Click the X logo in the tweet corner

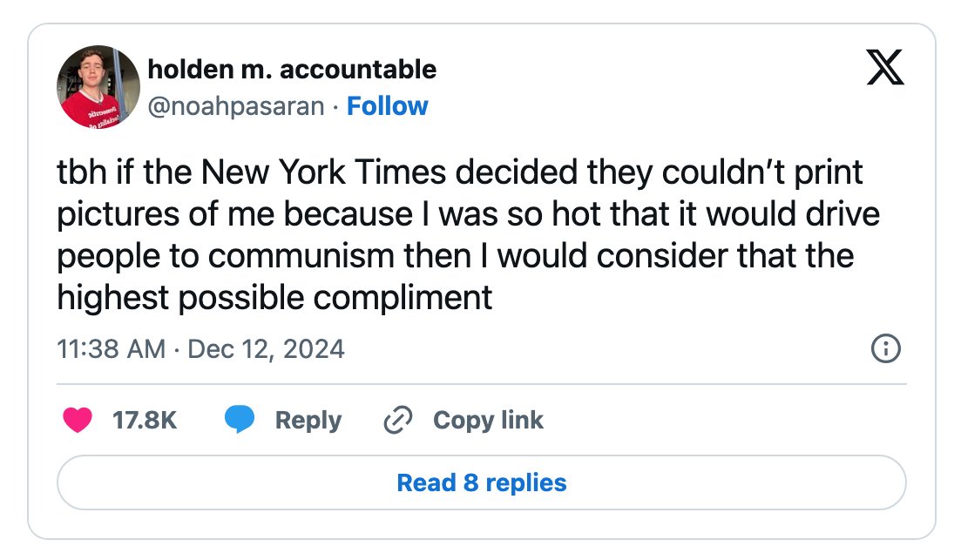[x=885, y=67]
